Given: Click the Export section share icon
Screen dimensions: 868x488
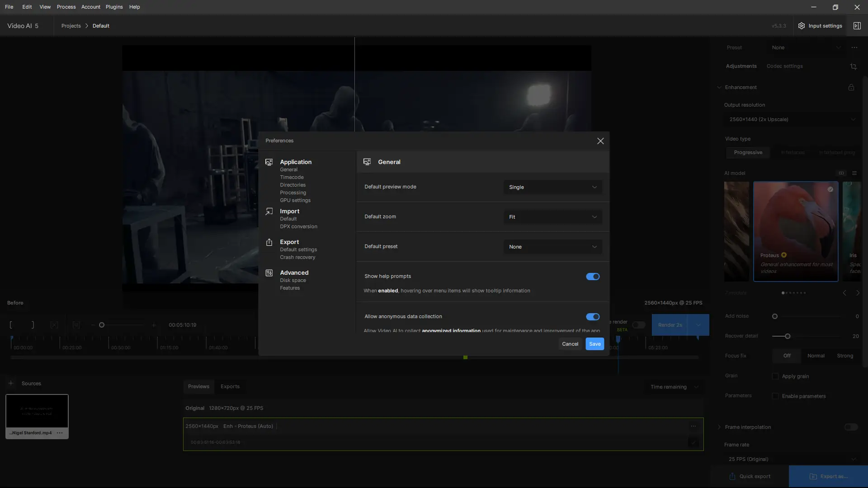Looking at the screenshot, I should point(269,242).
